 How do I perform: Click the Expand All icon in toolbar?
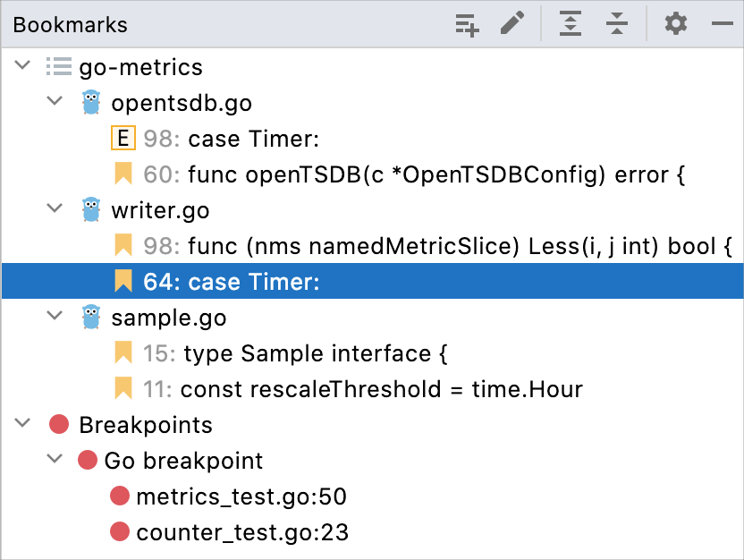click(571, 24)
